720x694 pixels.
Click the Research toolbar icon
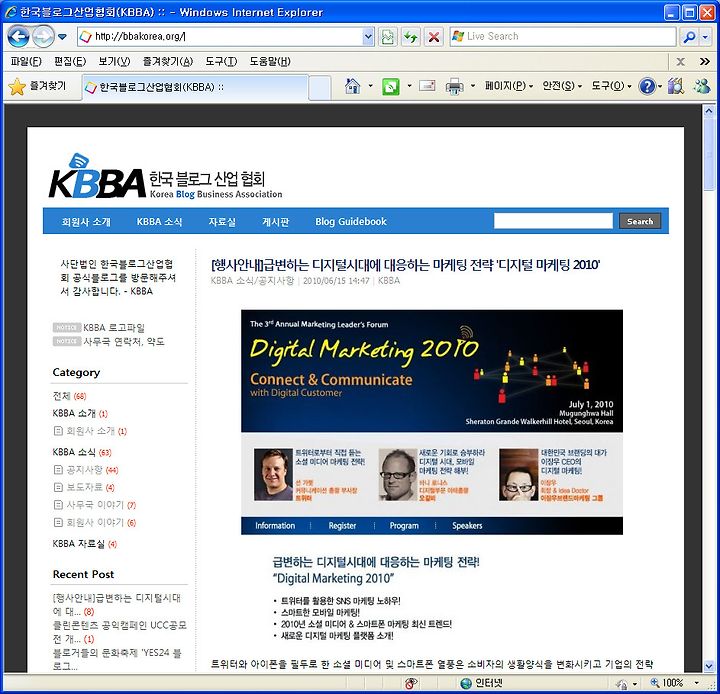tap(675, 86)
